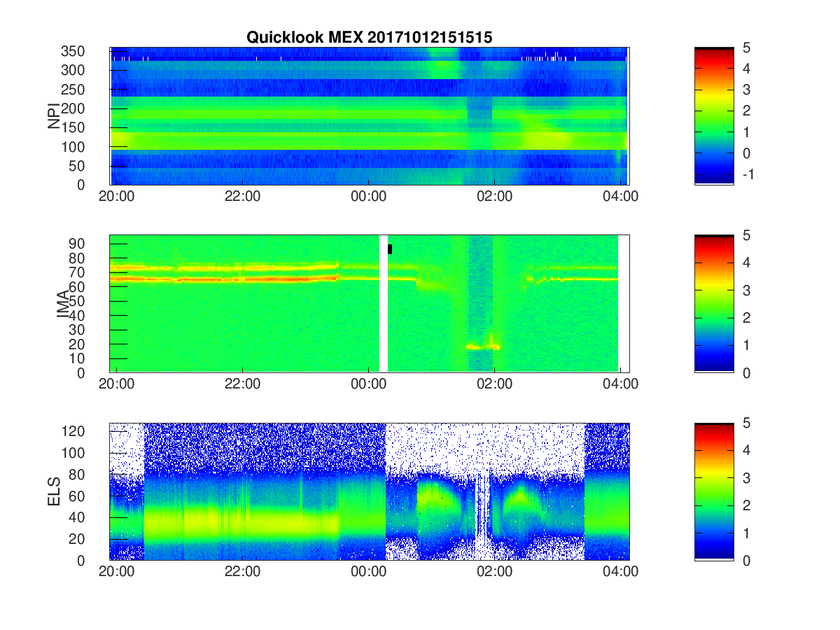Image resolution: width=840 pixels, height=630 pixels.
Task: Click the 04:00 time label under the IMA plot
Action: tap(620, 384)
